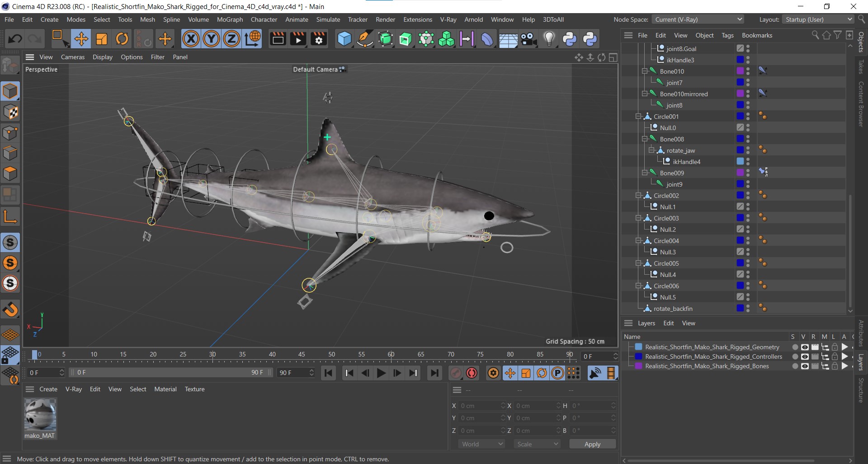The width and height of the screenshot is (868, 464).
Task: Toggle the magnet Snap icon in sidebar
Action: [x=10, y=309]
